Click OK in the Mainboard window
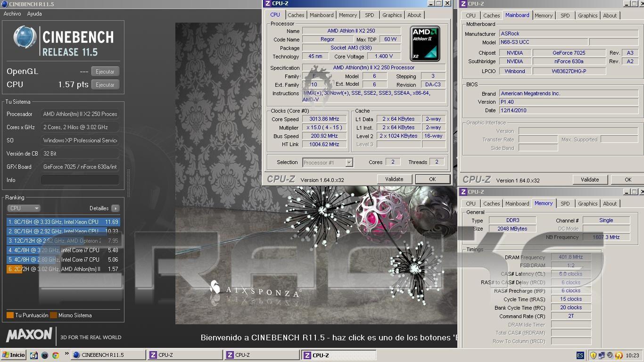 click(x=627, y=180)
